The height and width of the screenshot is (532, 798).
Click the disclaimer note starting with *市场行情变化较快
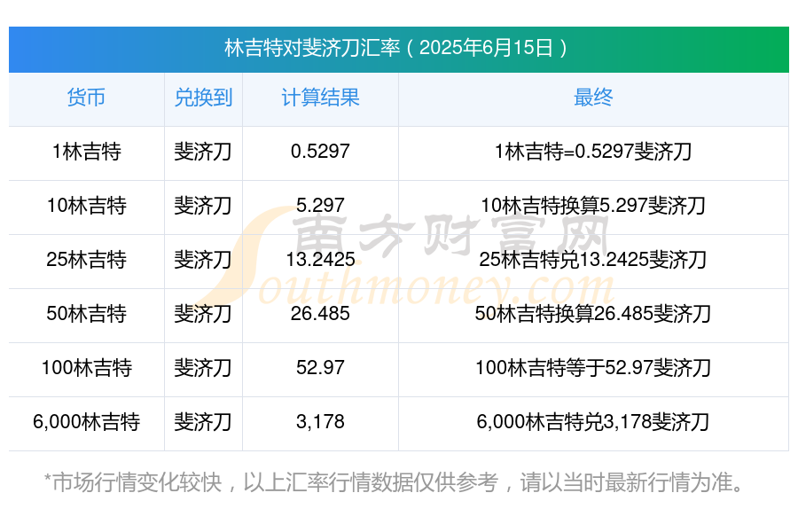(x=395, y=482)
